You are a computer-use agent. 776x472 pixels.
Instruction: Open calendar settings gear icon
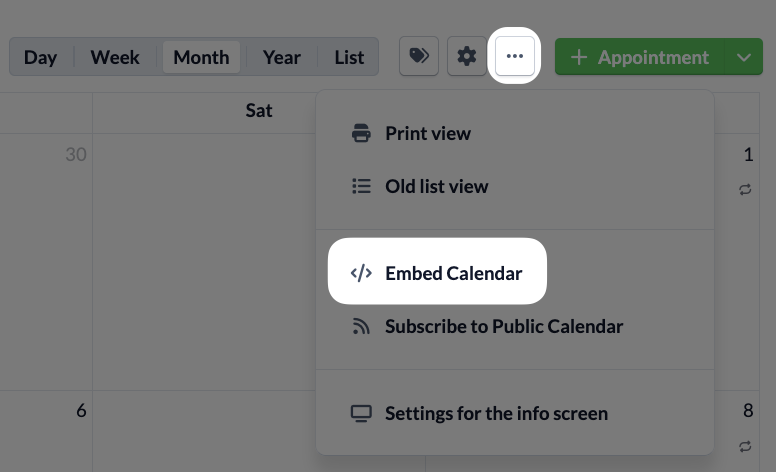(x=467, y=56)
